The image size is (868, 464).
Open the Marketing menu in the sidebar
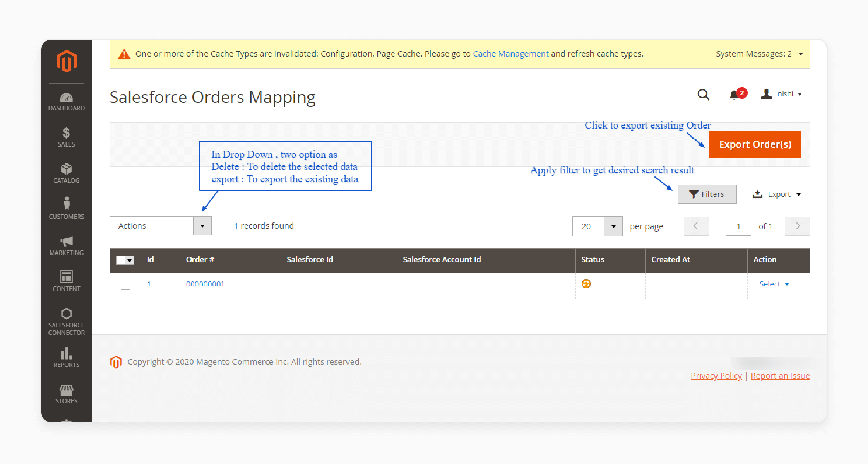(66, 246)
